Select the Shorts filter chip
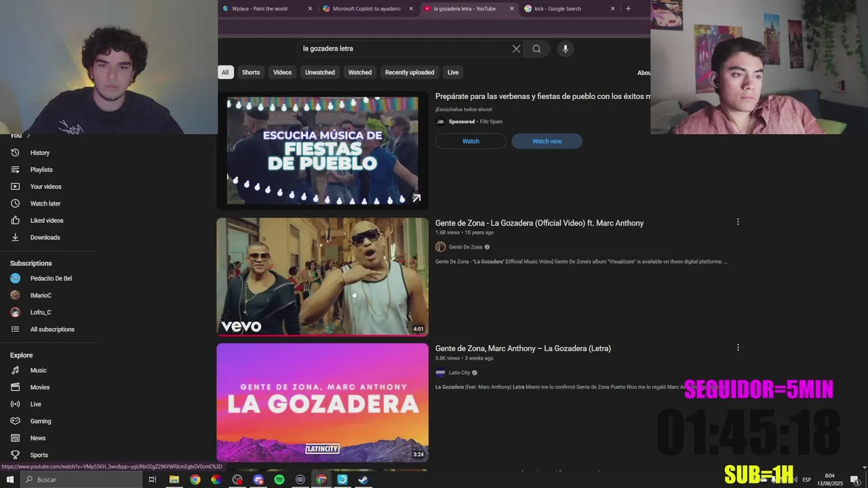Image resolution: width=868 pixels, height=488 pixels. point(251,73)
